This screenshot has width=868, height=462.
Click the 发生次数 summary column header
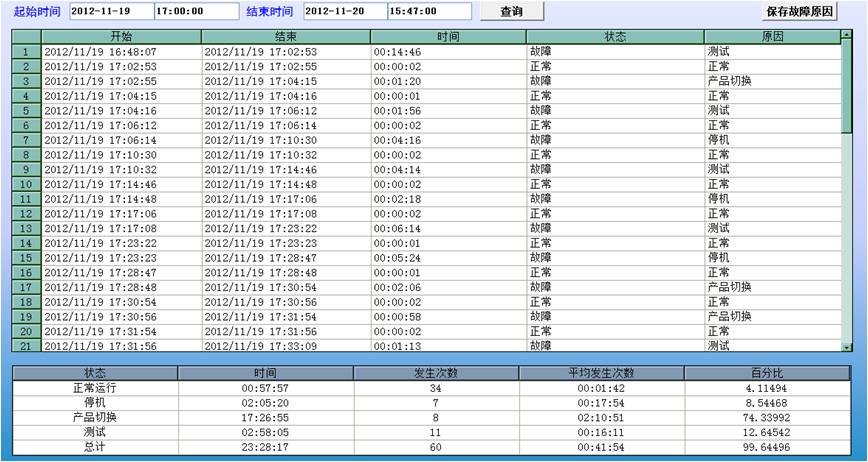click(x=436, y=373)
